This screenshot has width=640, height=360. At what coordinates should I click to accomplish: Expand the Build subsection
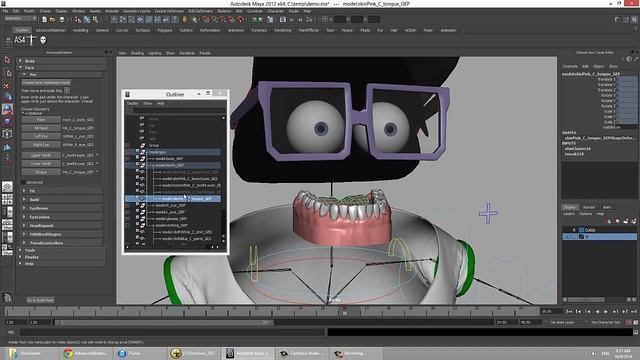pyautogui.click(x=24, y=200)
